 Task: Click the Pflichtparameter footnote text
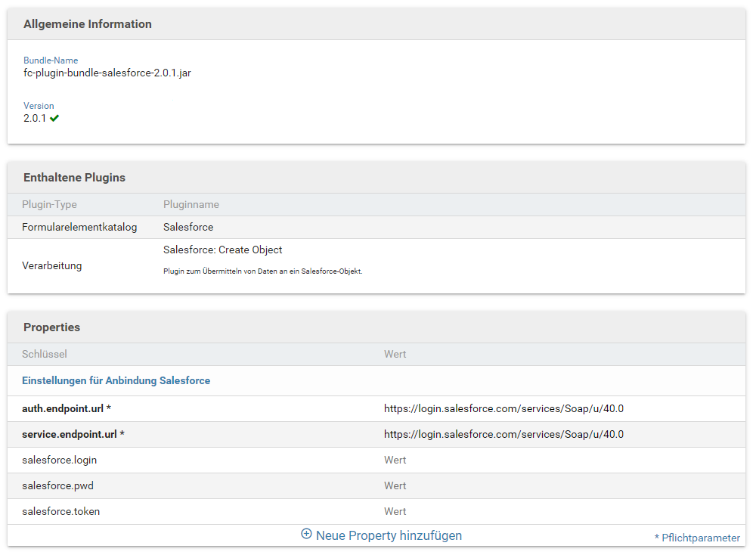pyautogui.click(x=697, y=538)
